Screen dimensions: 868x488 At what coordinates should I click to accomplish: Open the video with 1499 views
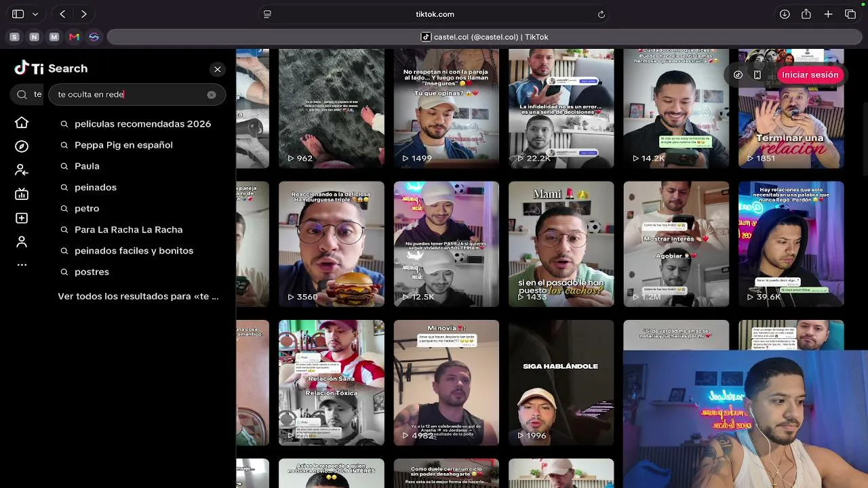coord(446,108)
